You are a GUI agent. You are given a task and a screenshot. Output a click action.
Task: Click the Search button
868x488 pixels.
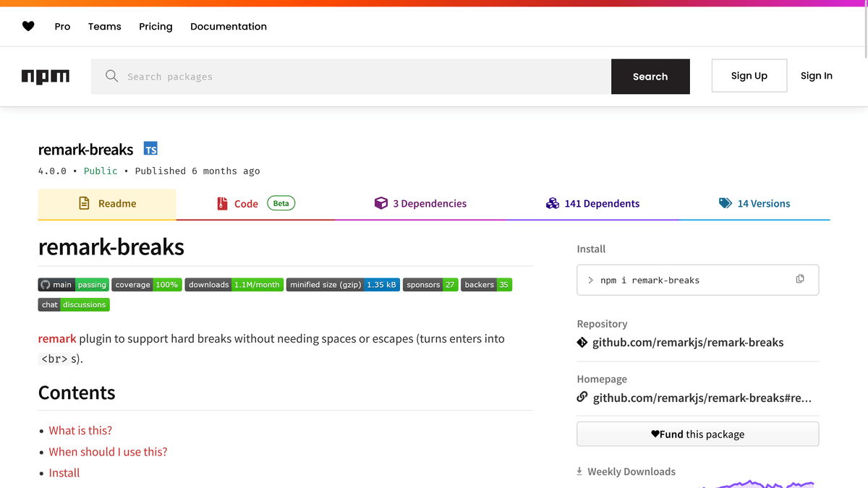pyautogui.click(x=650, y=77)
